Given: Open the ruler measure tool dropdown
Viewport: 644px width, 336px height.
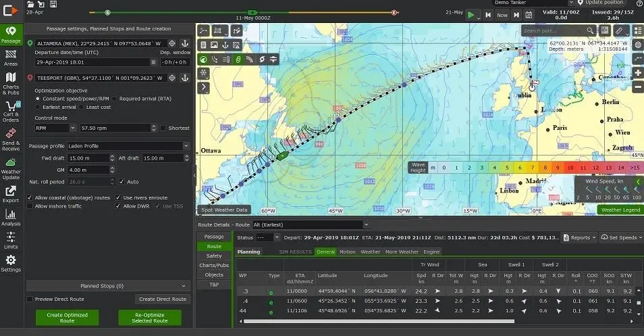Looking at the screenshot, I should tap(620, 30).
